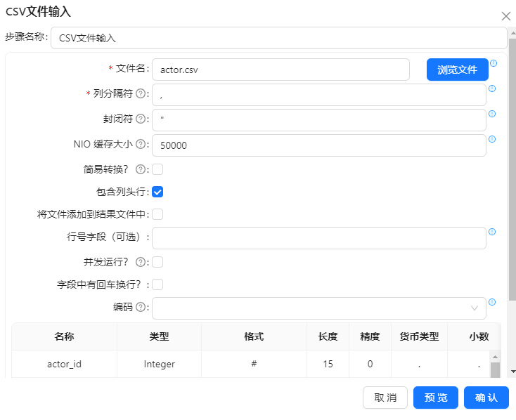The width and height of the screenshot is (516, 420).
Task: Click help icon next to 简易转换?
Action: click(x=141, y=169)
